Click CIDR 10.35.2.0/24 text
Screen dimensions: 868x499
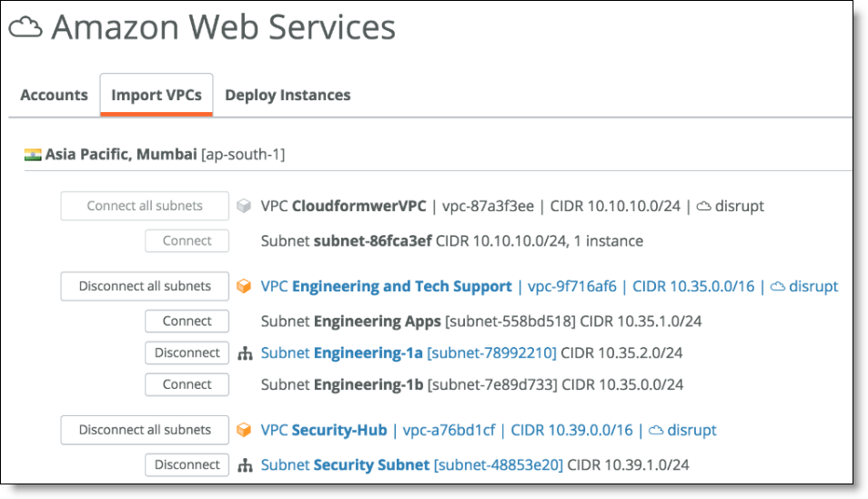pyautogui.click(x=621, y=352)
